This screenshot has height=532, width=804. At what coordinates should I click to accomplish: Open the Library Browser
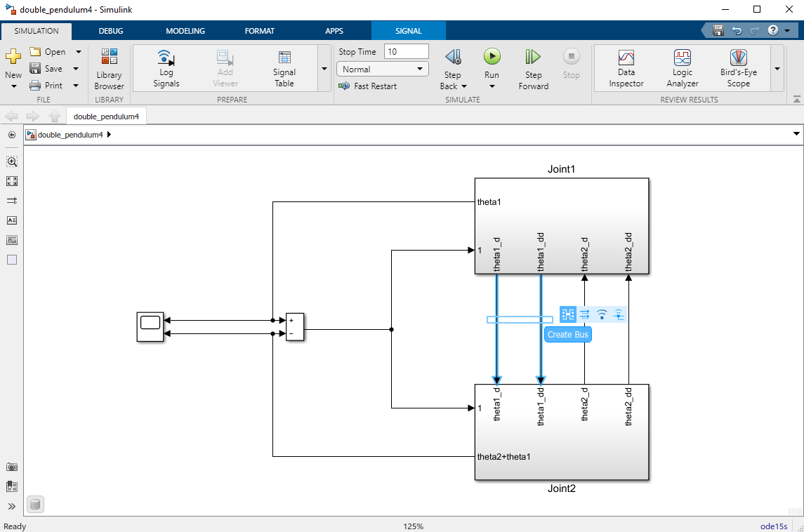pos(110,69)
